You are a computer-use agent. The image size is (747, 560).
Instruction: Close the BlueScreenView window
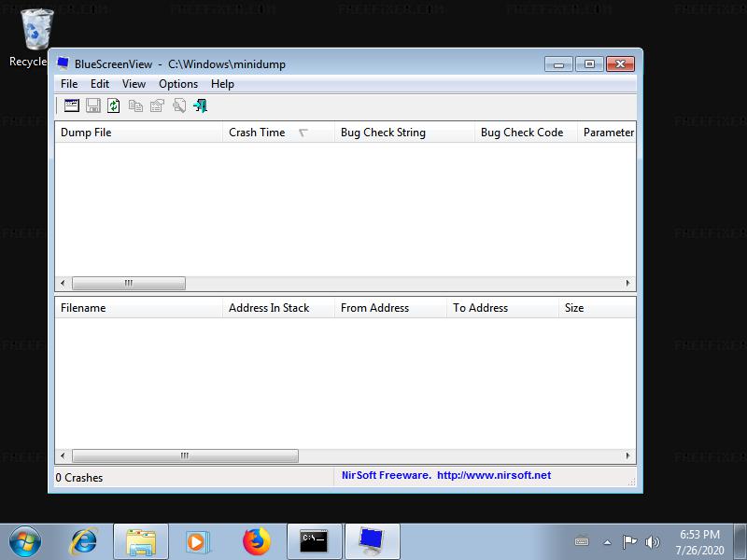(620, 63)
